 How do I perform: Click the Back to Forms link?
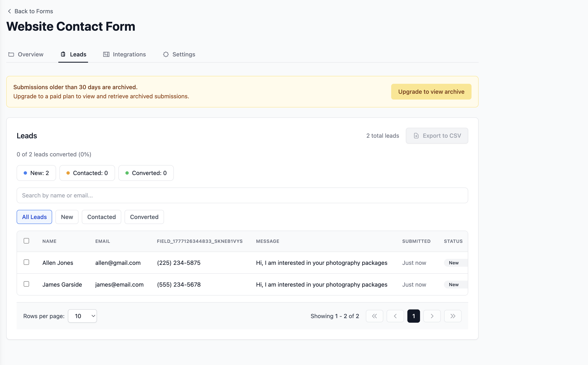coord(34,11)
